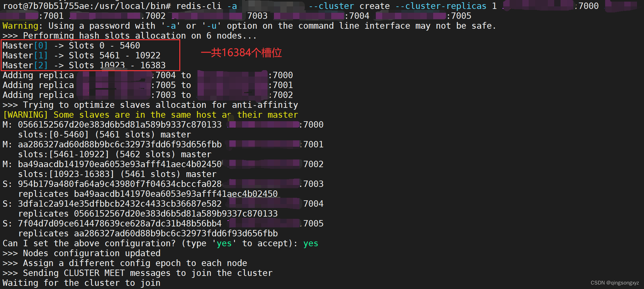Click the '--cluster-replicas' option in the command
The width and height of the screenshot is (644, 289).
pos(441,6)
